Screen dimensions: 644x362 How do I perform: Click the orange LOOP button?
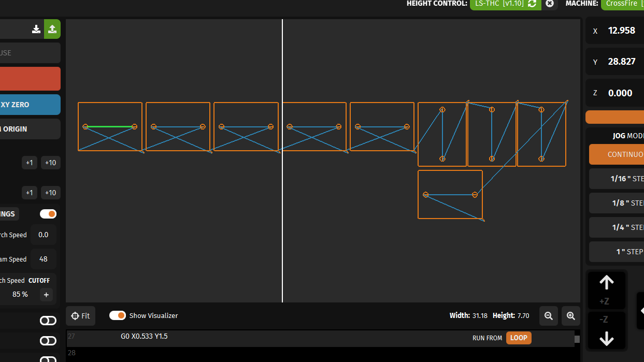[x=519, y=338]
